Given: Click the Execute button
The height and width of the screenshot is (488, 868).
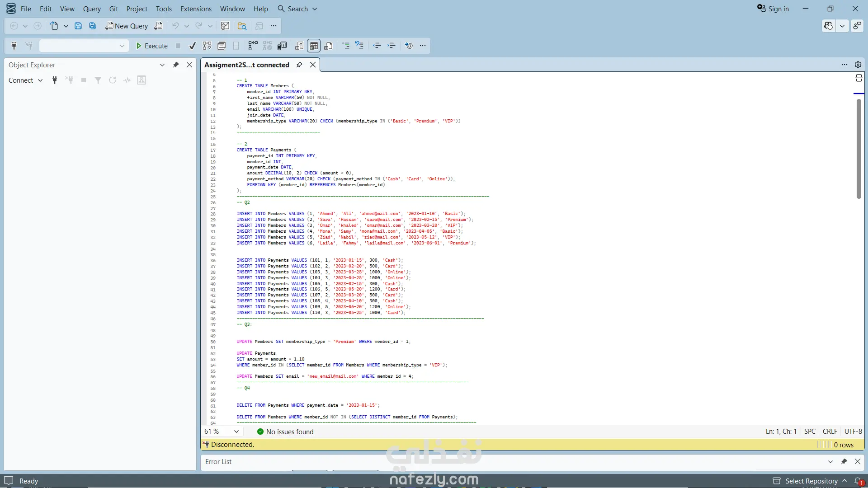Looking at the screenshot, I should click(152, 46).
